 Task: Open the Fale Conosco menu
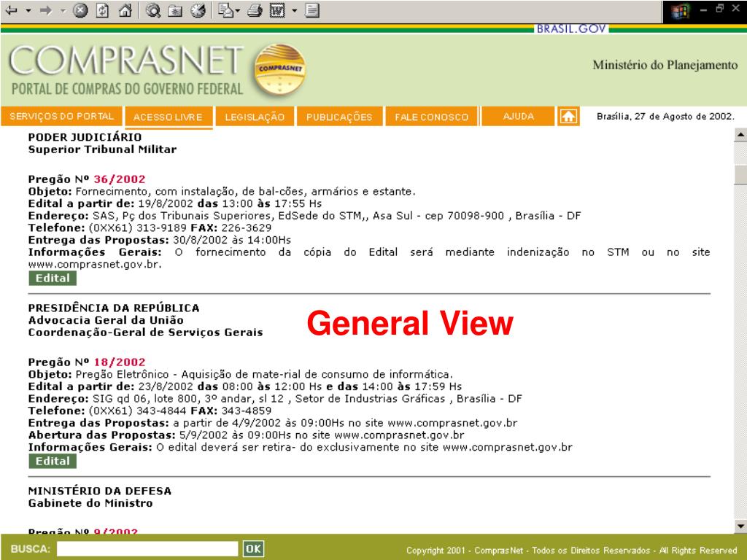point(431,117)
